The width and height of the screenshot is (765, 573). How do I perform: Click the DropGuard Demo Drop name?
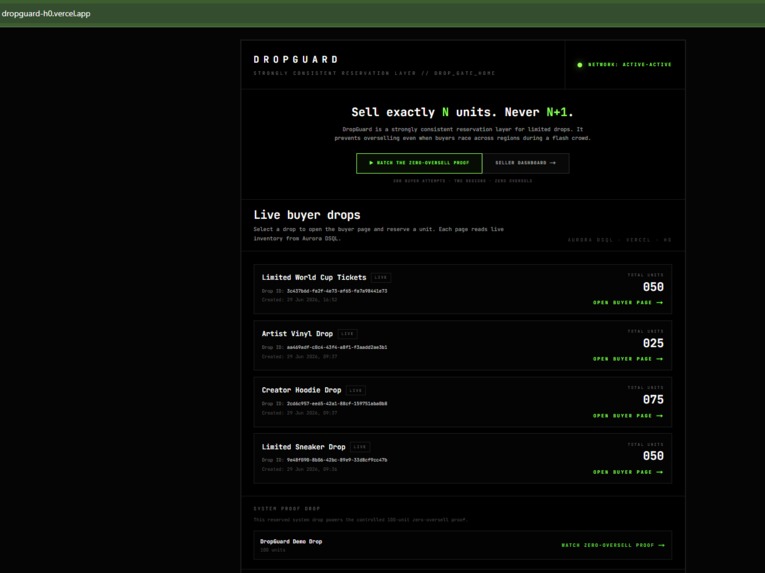291,541
